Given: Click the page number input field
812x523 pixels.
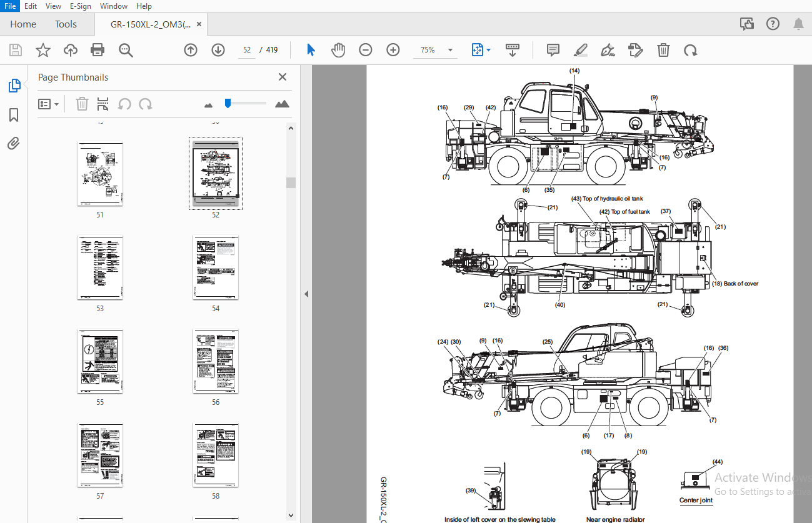Looking at the screenshot, I should (247, 50).
